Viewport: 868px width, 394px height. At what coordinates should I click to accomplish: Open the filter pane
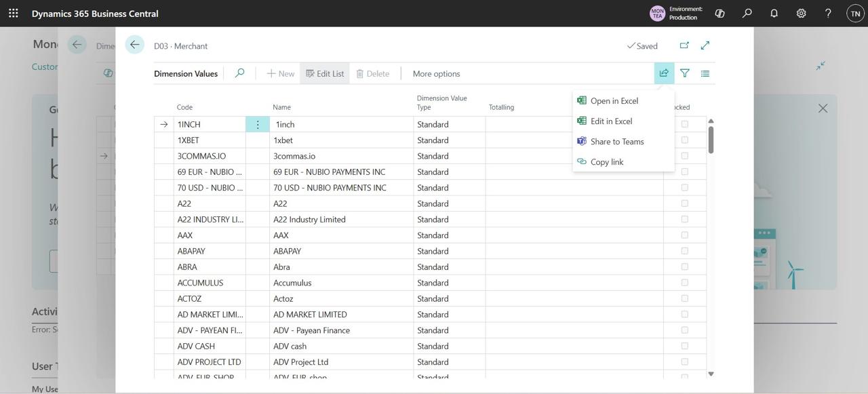point(685,73)
